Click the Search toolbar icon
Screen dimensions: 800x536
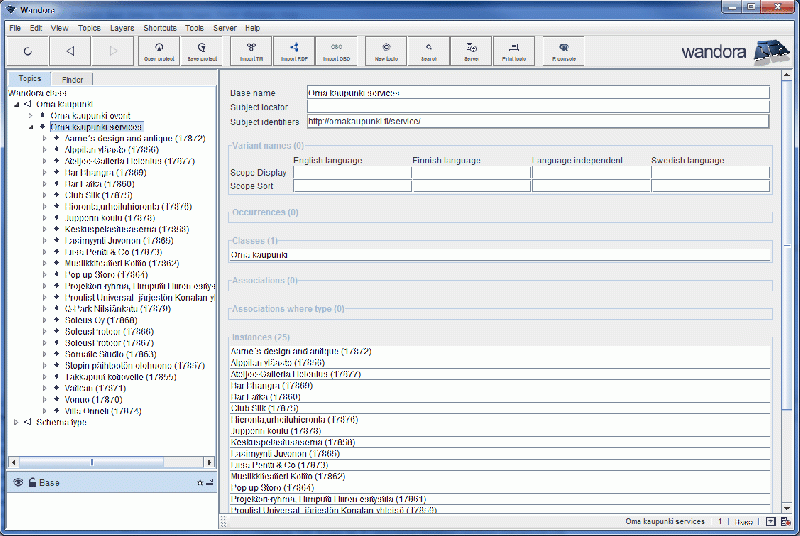pyautogui.click(x=429, y=49)
